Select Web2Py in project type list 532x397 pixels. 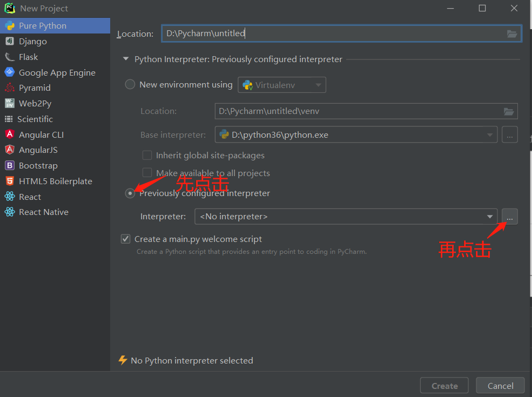tap(55, 104)
